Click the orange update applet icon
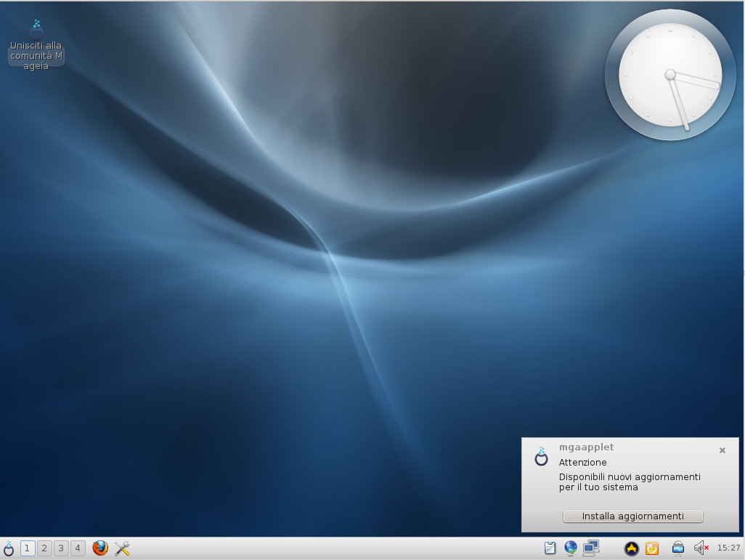Image resolution: width=745 pixels, height=560 pixels. [x=652, y=548]
